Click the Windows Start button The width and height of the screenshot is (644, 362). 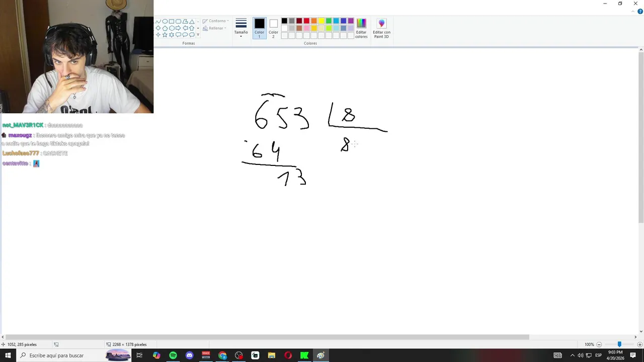tap(8, 355)
